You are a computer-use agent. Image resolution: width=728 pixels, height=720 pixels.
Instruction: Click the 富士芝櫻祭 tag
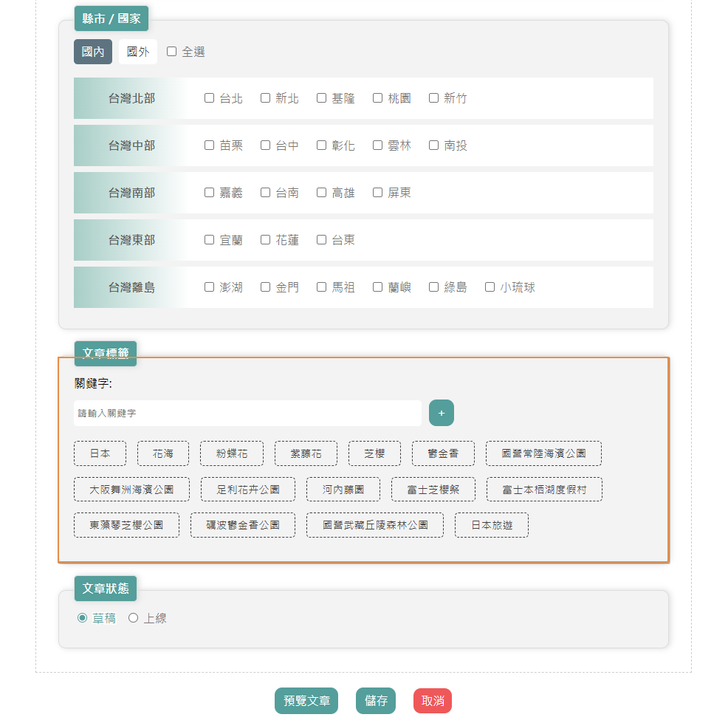(433, 489)
